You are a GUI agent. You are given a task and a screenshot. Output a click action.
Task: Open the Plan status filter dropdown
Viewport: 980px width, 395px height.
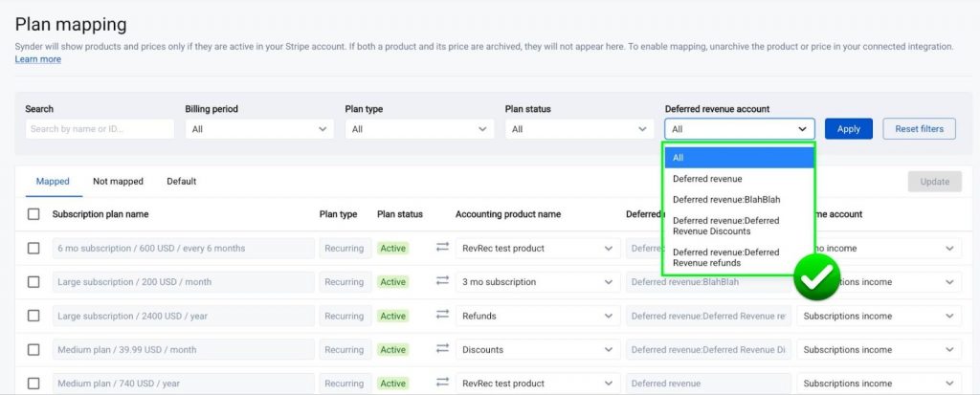(x=579, y=129)
